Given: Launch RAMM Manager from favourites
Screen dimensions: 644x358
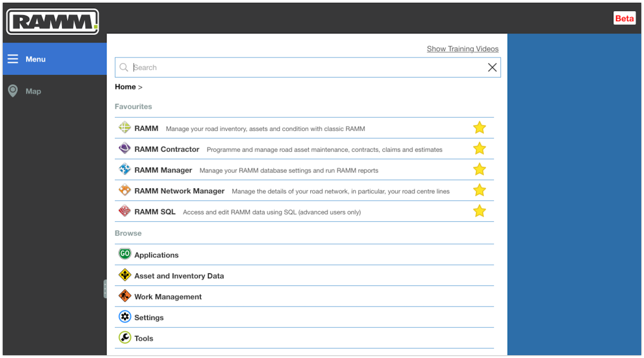Looking at the screenshot, I should 304,170.
